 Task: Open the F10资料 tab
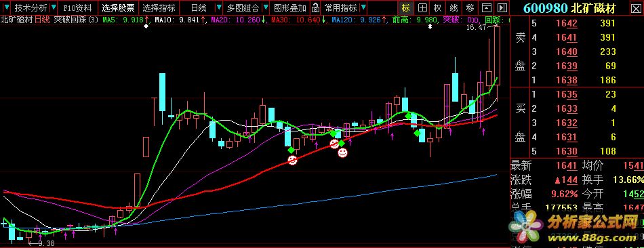tap(77, 7)
